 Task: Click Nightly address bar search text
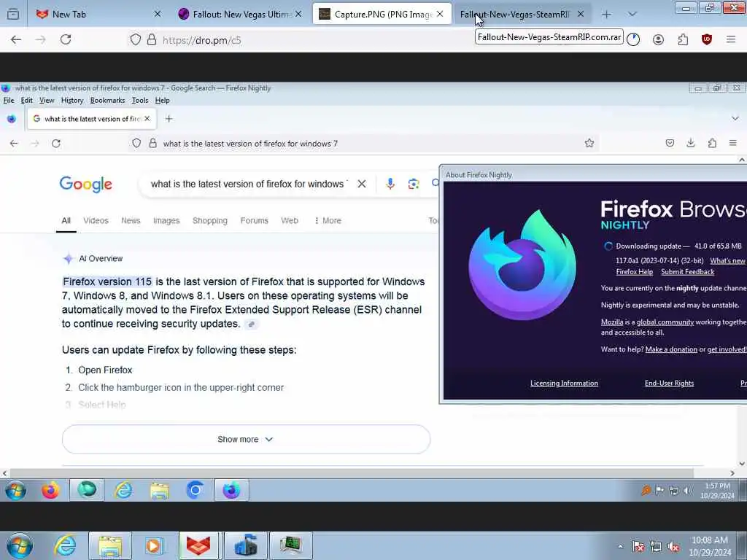(251, 144)
